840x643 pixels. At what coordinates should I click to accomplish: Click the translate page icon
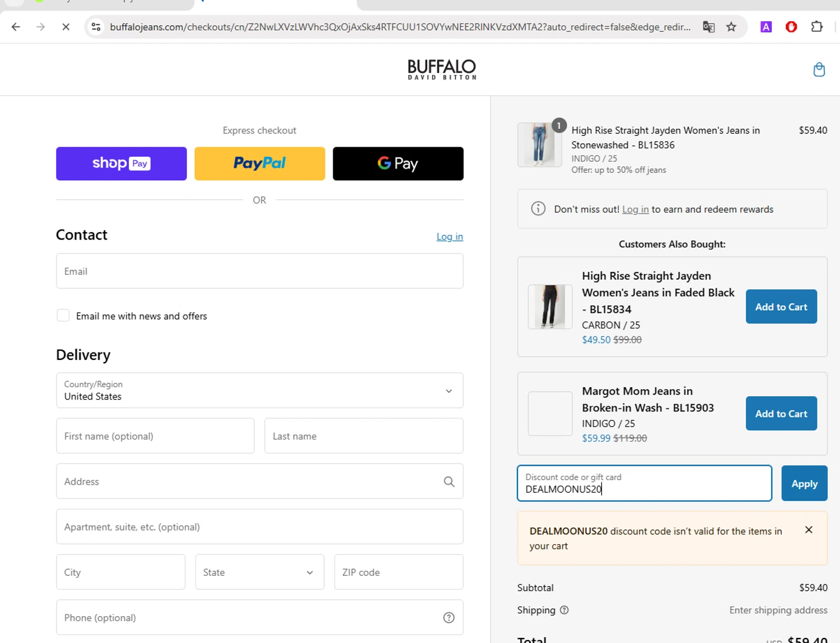coord(708,27)
